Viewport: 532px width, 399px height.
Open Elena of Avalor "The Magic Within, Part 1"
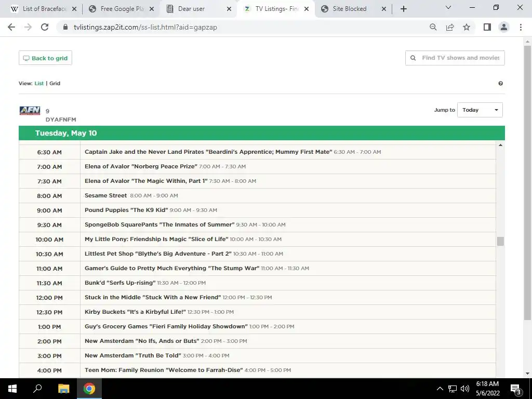click(146, 181)
